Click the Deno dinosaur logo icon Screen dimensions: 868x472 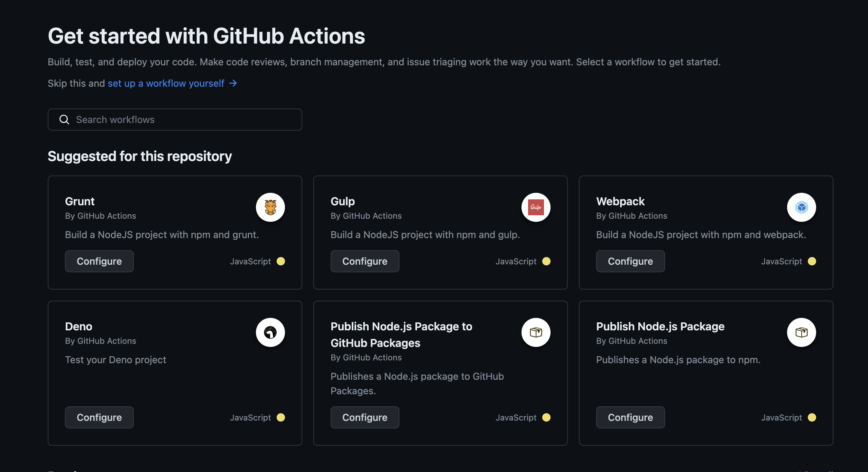point(270,332)
